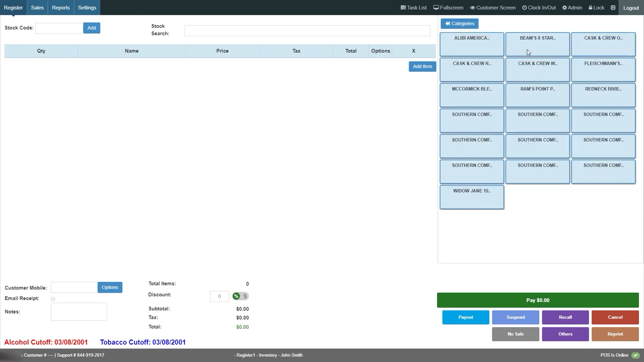This screenshot has width=644, height=362.
Task: Suspend the current sale
Action: [x=516, y=317]
